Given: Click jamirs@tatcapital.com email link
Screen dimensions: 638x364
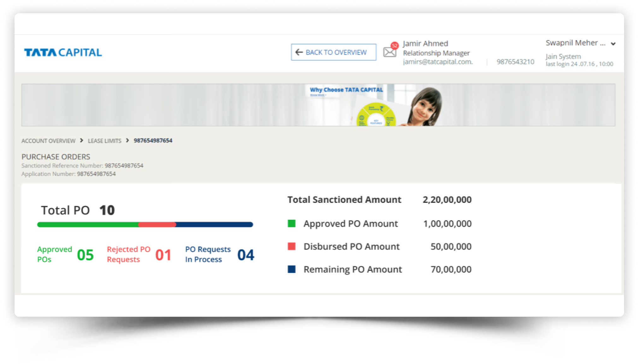Looking at the screenshot, I should point(438,62).
